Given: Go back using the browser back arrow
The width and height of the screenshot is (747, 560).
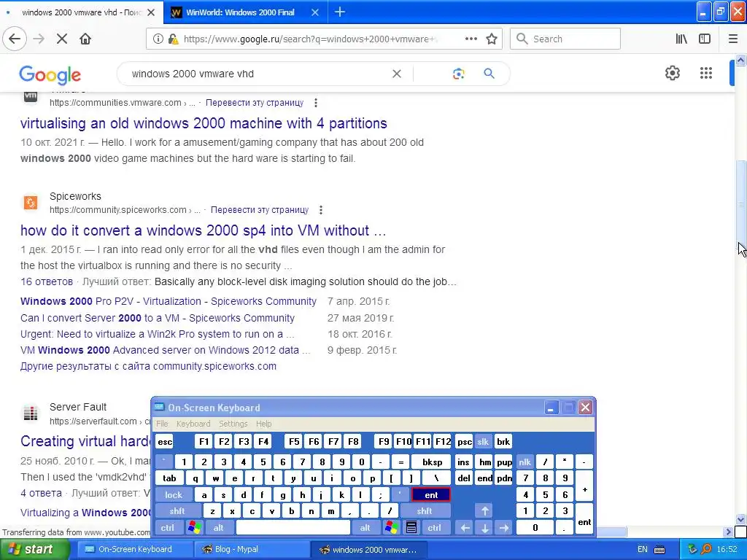Looking at the screenshot, I should coord(15,39).
